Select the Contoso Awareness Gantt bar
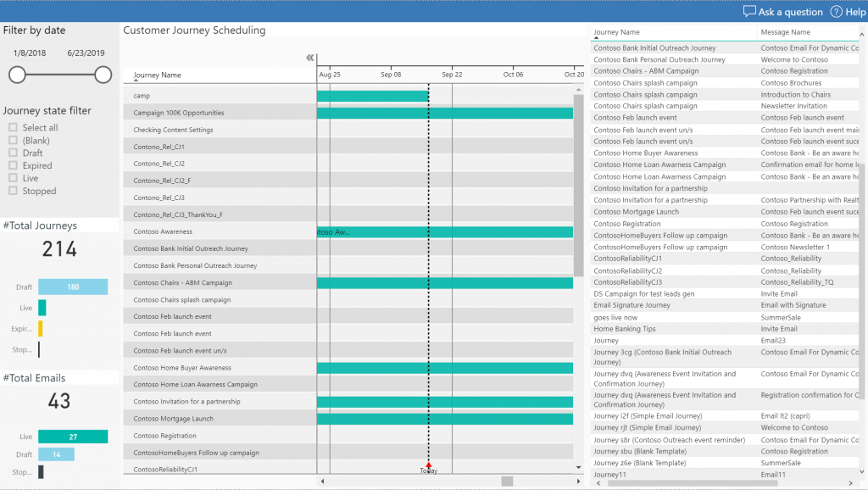This screenshot has height=490, width=868. (x=445, y=232)
